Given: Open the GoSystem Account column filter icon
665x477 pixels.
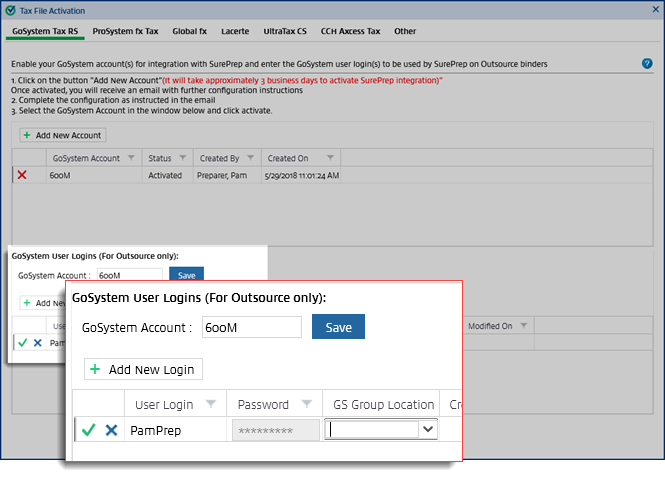Looking at the screenshot, I should tap(131, 158).
